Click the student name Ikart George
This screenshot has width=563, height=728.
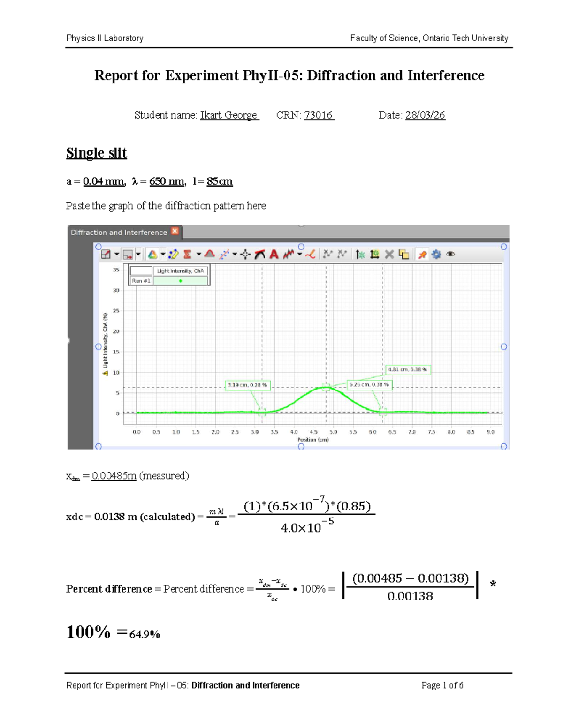[229, 115]
